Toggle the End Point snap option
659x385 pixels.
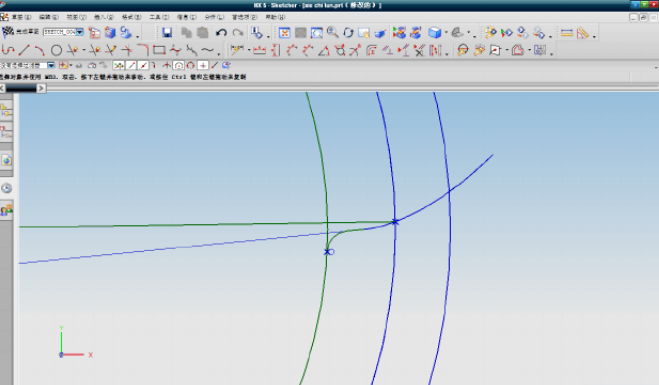(x=132, y=65)
